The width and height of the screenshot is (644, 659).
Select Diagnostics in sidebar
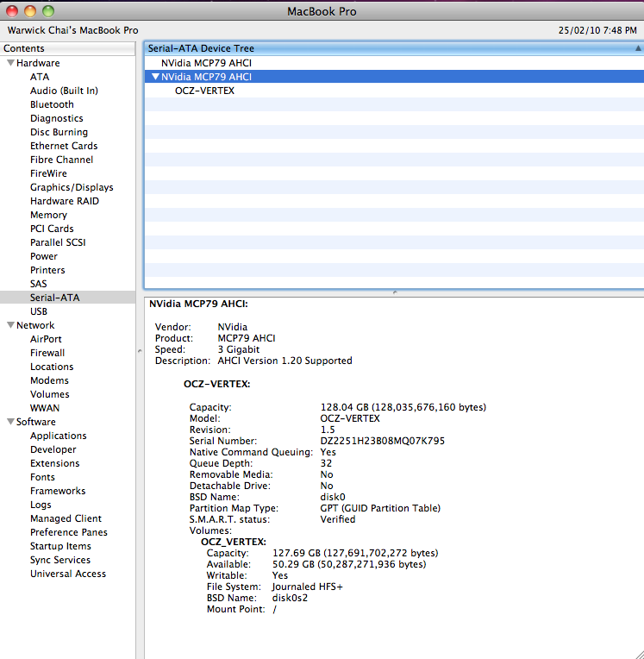(x=56, y=118)
